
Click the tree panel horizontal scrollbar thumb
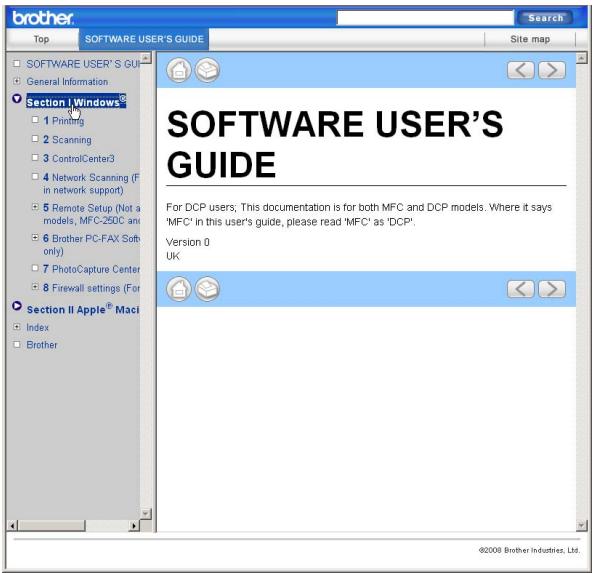[51, 525]
